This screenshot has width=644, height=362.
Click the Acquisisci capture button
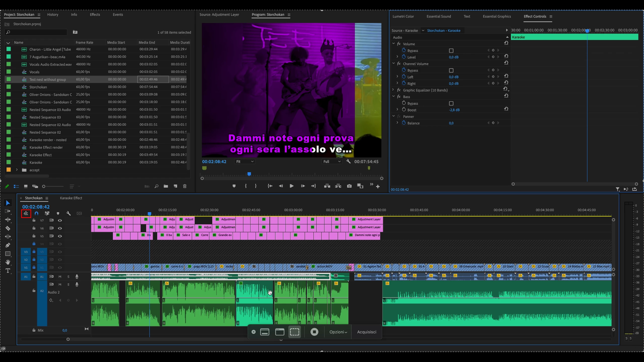click(x=367, y=332)
